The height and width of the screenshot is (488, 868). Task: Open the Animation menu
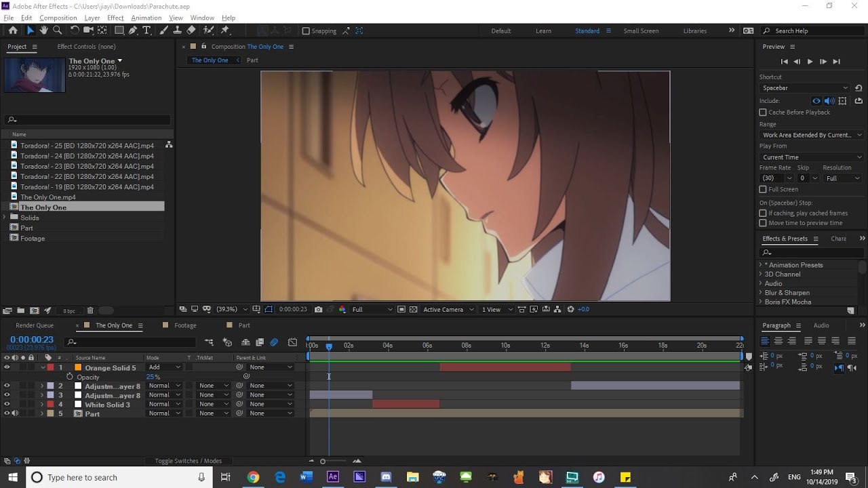(146, 18)
